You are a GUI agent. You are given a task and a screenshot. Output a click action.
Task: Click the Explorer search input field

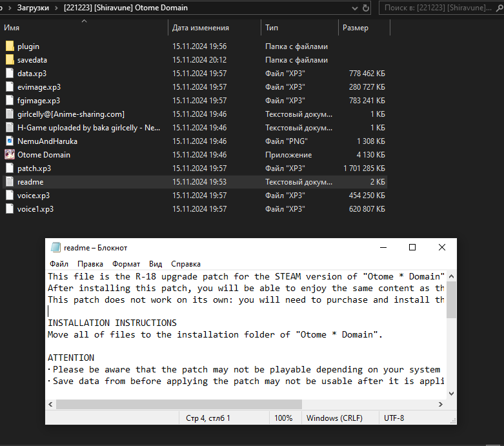pyautogui.click(x=438, y=8)
